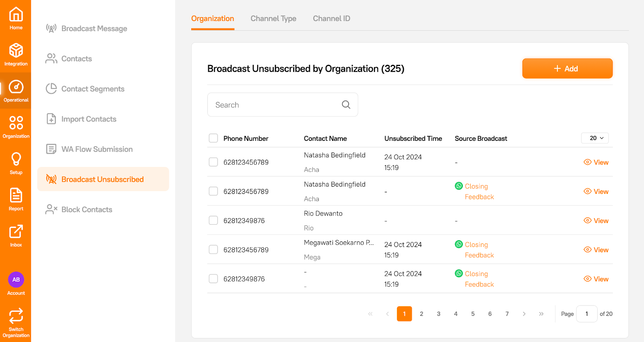
Task: Select current page 1 button
Action: click(x=405, y=314)
